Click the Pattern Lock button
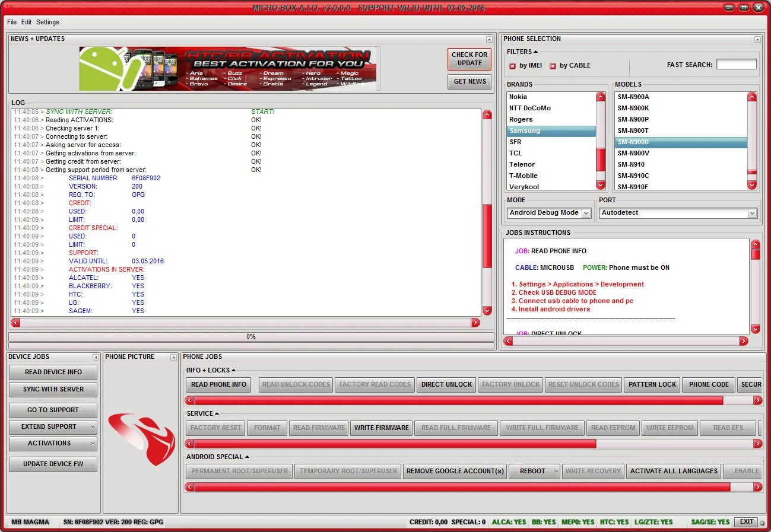Viewport: 771px width, 532px height. [x=652, y=384]
